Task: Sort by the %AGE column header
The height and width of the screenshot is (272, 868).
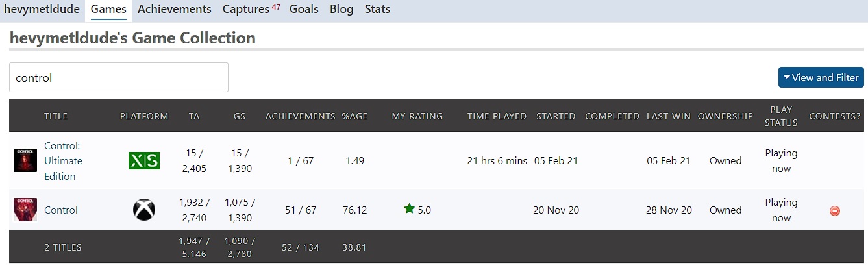Action: coord(355,116)
